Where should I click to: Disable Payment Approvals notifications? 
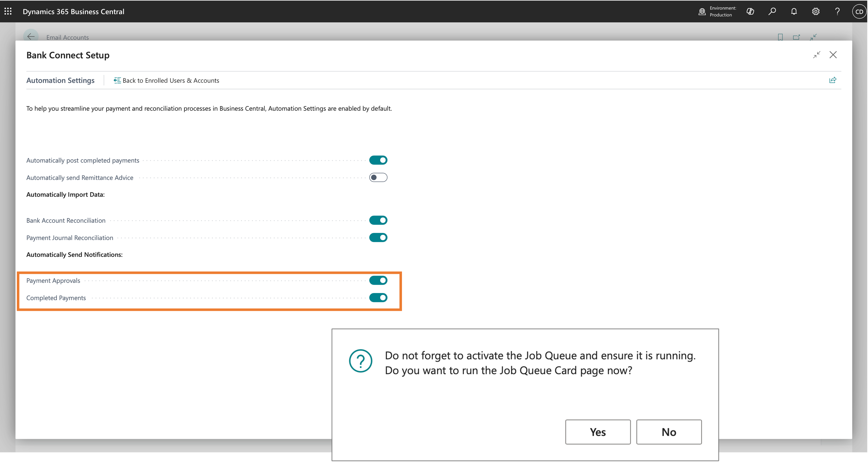click(378, 280)
